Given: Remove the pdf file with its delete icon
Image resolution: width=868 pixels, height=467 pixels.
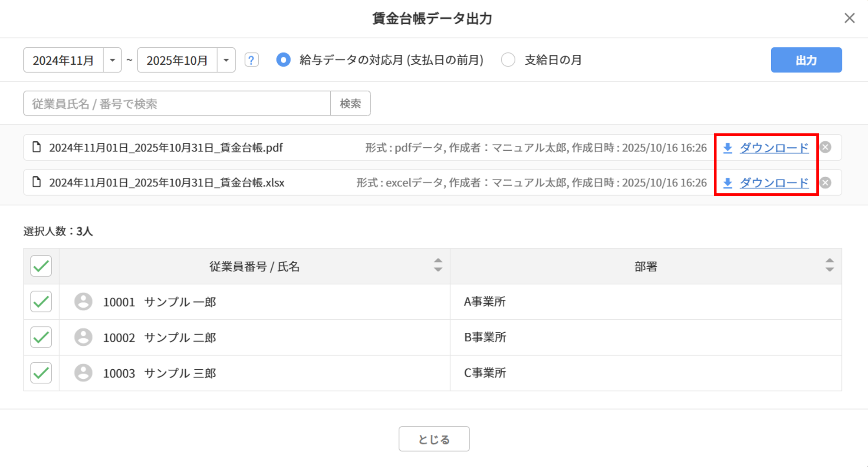Looking at the screenshot, I should 825,147.
